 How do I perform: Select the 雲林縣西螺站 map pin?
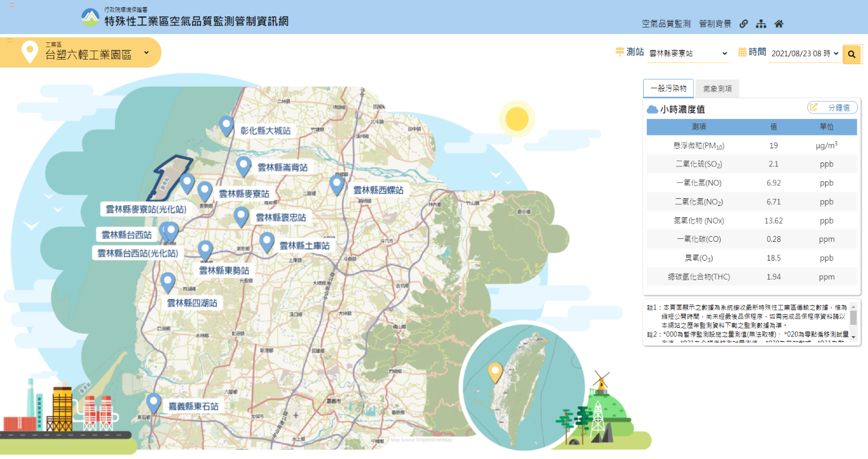pyautogui.click(x=337, y=185)
